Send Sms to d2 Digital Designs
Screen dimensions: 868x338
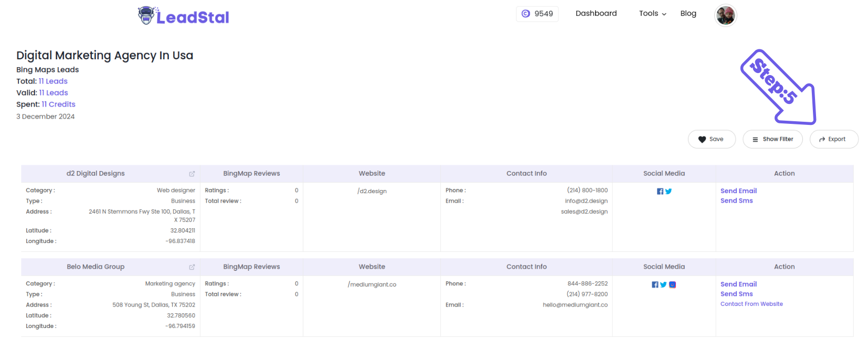tap(736, 200)
